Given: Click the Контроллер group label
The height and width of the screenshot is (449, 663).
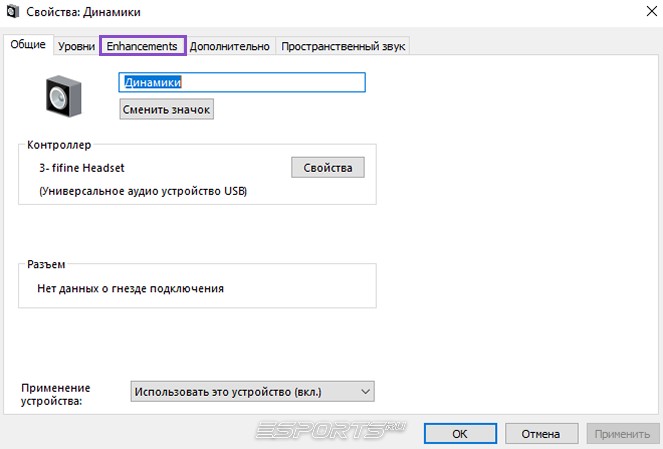Looking at the screenshot, I should (59, 145).
